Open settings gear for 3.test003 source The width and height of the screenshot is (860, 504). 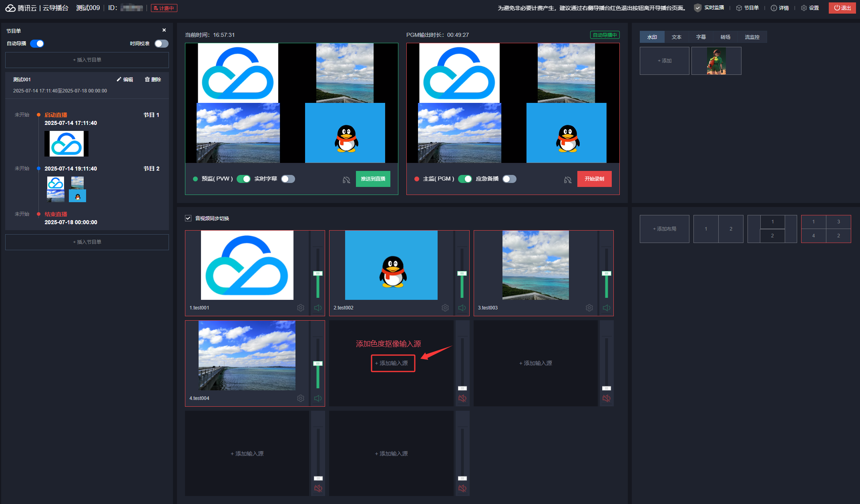point(589,308)
